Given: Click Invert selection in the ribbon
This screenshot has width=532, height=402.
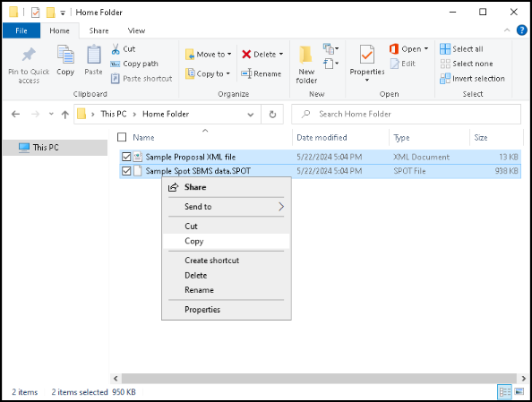Looking at the screenshot, I should [472, 79].
